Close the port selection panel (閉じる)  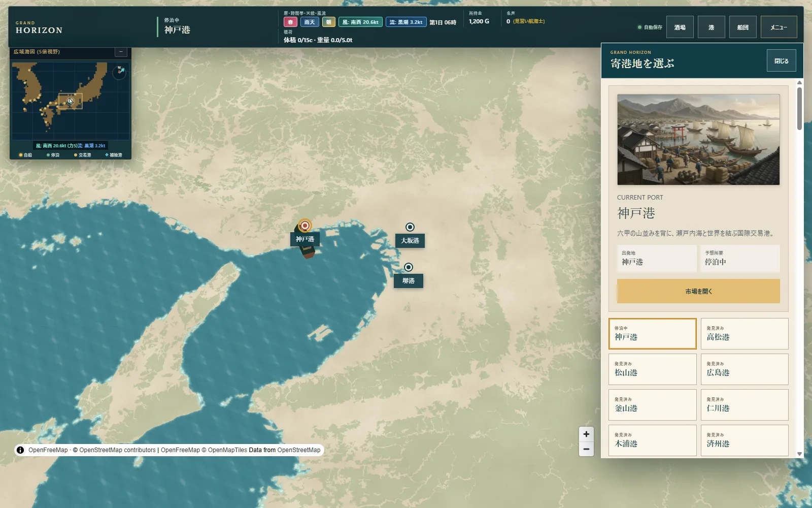(782, 61)
